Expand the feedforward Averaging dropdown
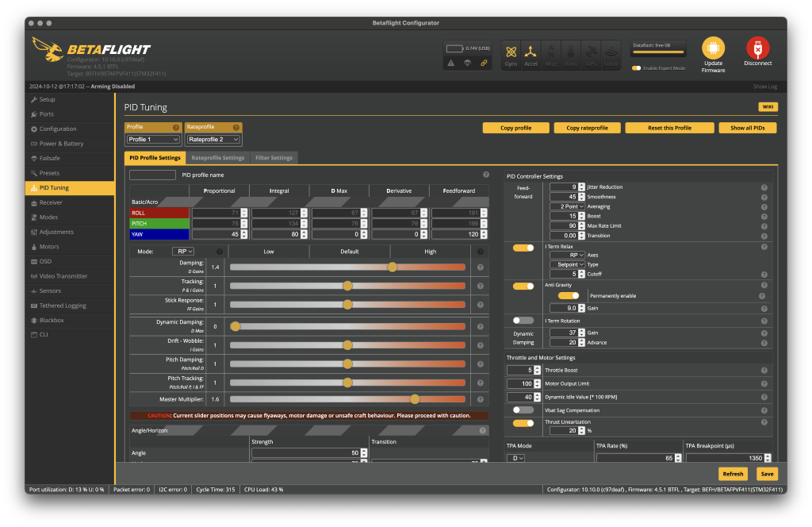 tap(568, 206)
